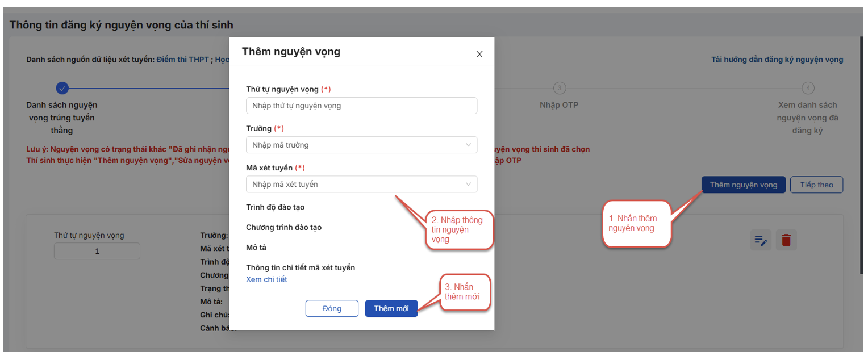This screenshot has height=360, width=868.
Task: Click the completed step checkmark circle
Action: [62, 88]
